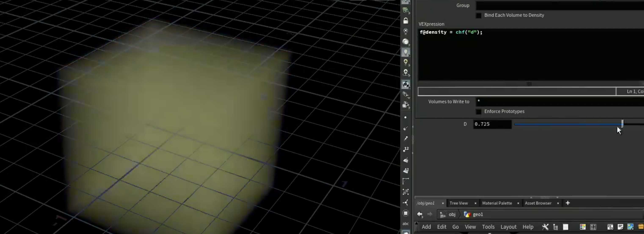The image size is (644, 234).
Task: Add background image via picture icon
Action: pyautogui.click(x=630, y=227)
